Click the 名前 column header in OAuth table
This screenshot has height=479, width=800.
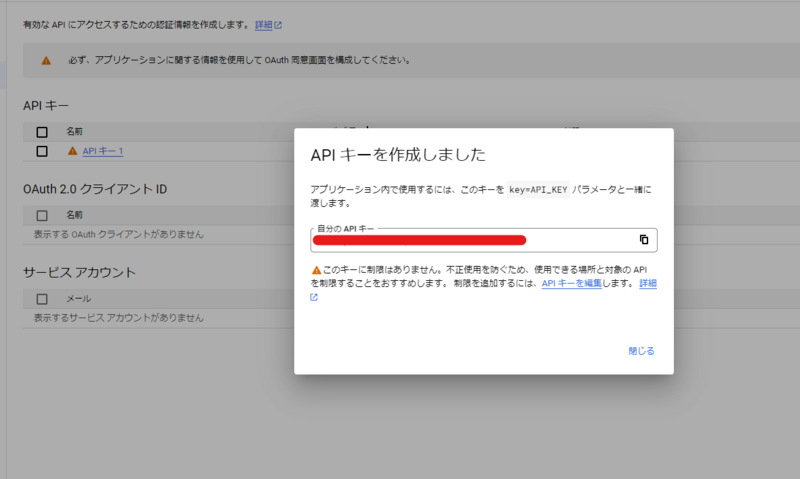[74, 215]
